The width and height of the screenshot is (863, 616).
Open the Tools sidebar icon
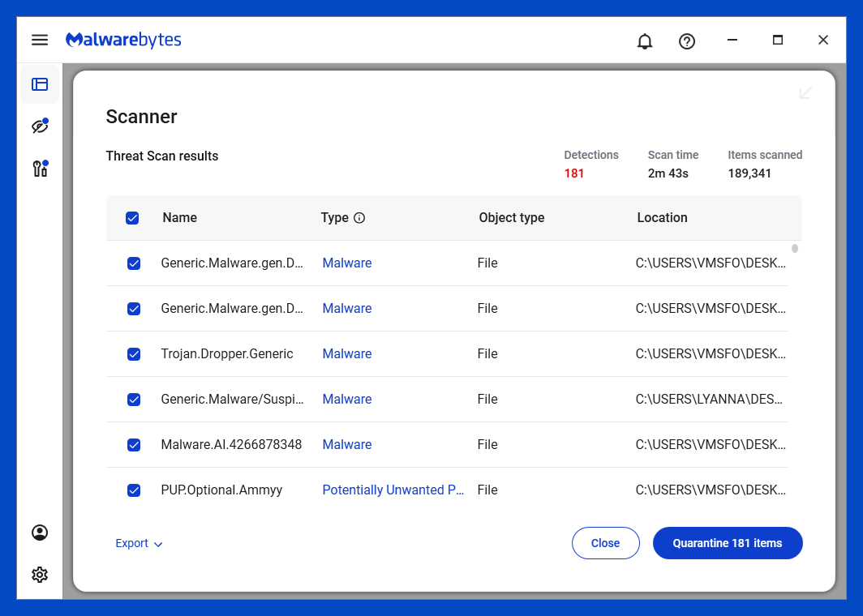pyautogui.click(x=40, y=169)
